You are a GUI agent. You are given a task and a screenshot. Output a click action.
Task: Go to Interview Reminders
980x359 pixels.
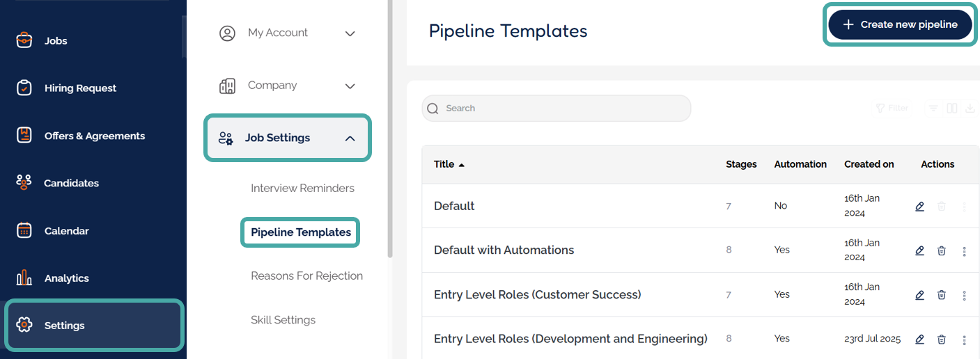302,188
